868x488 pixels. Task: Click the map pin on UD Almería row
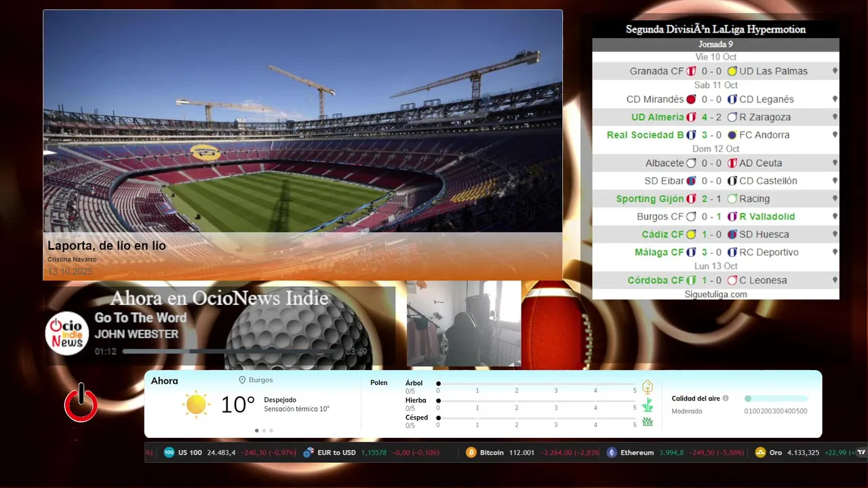pos(835,117)
